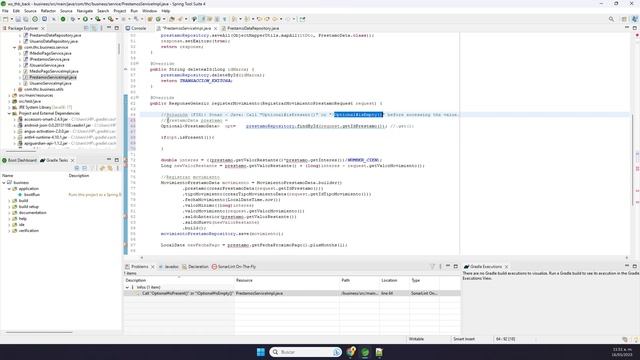Click the Open Perspective icon top right
The image size is (640, 360).
[x=624, y=19]
